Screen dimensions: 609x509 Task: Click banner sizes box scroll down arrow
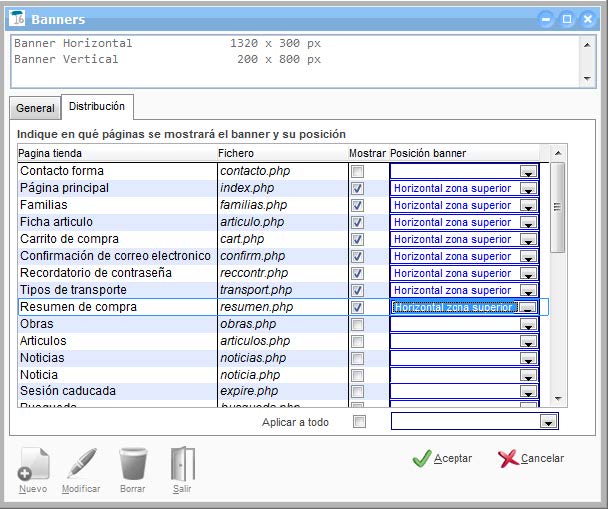587,78
